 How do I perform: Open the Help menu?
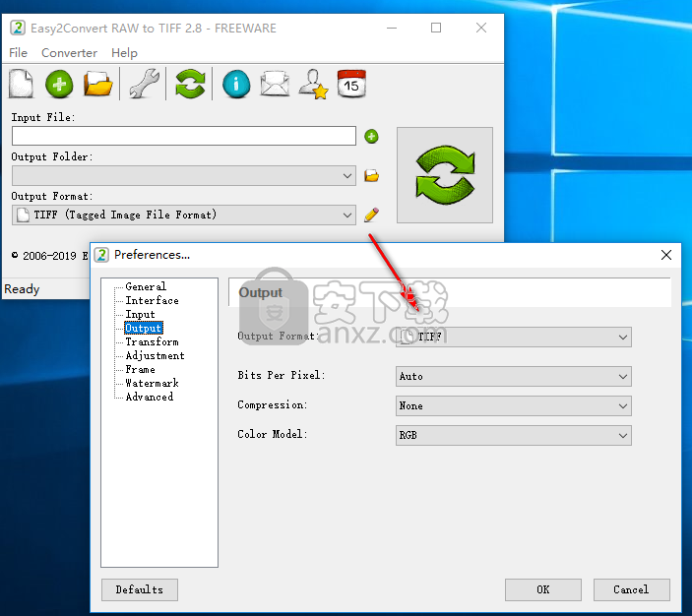[124, 53]
